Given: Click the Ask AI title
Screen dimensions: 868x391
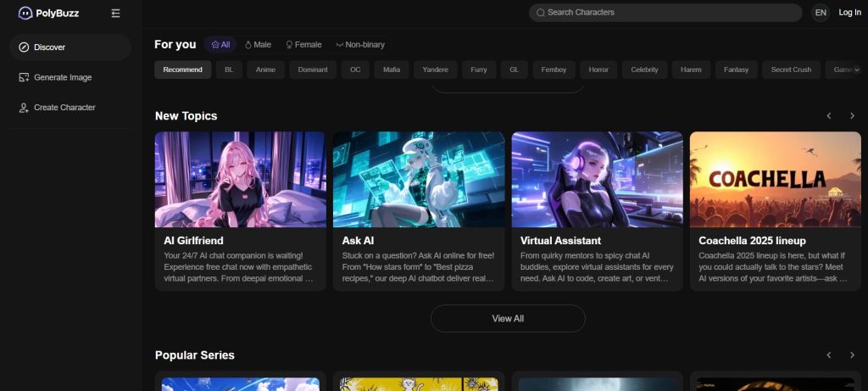Looking at the screenshot, I should pyautogui.click(x=359, y=241).
